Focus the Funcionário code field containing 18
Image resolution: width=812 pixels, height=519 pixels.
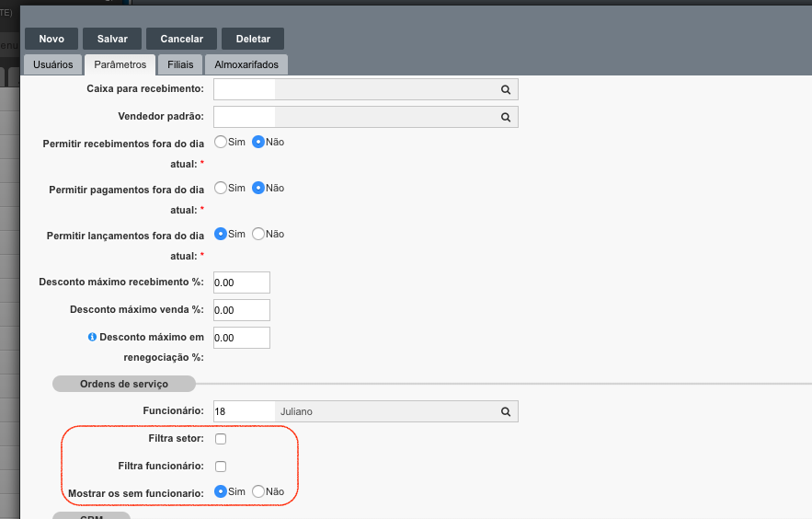coord(244,411)
